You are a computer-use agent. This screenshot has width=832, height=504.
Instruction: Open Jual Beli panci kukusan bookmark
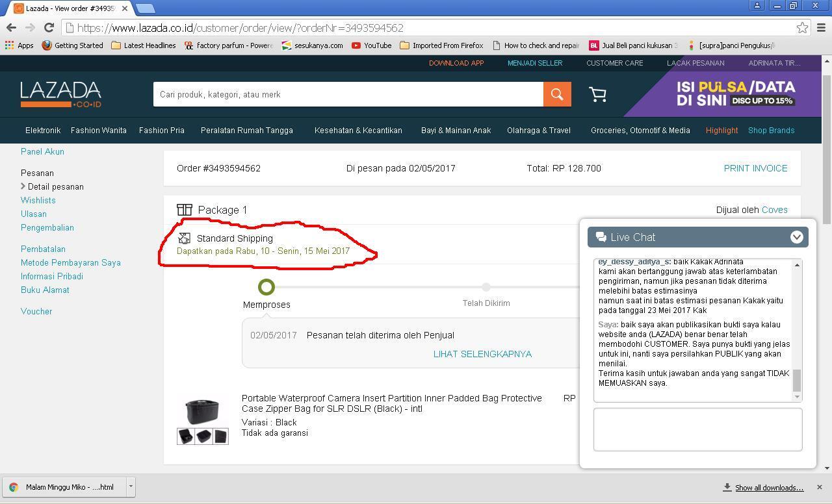(633, 45)
